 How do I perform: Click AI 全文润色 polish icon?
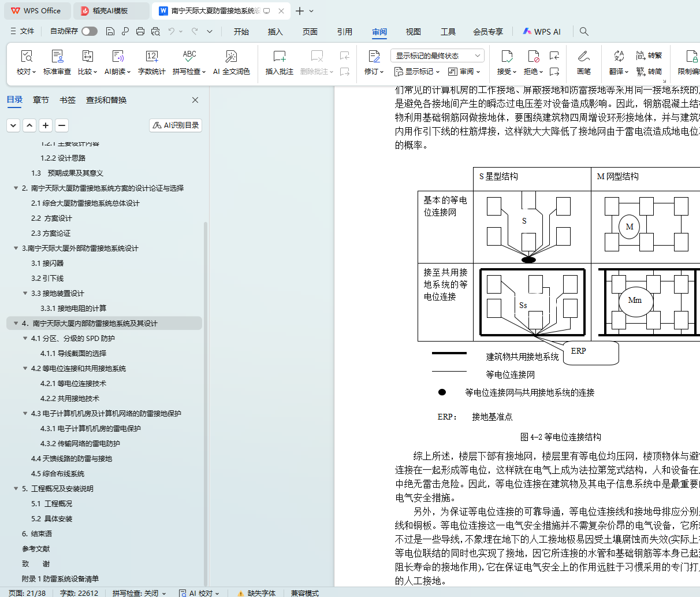coord(231,57)
